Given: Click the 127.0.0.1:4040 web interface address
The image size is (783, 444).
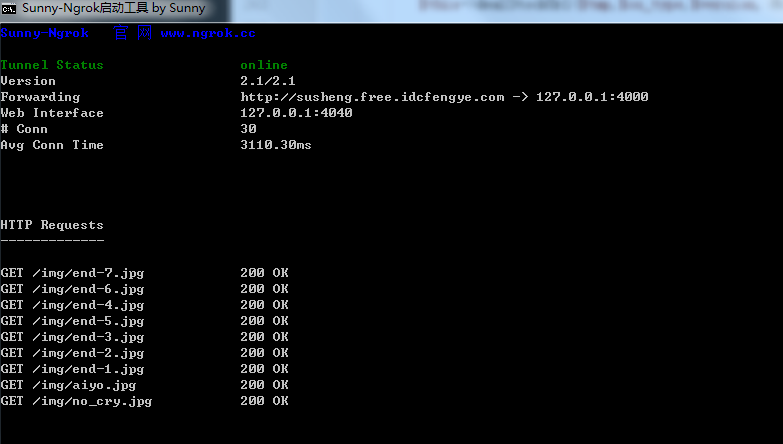Looking at the screenshot, I should [296, 113].
